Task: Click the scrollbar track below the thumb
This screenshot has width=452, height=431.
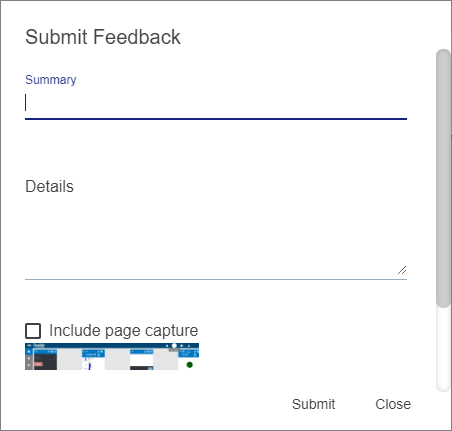Action: 443,349
